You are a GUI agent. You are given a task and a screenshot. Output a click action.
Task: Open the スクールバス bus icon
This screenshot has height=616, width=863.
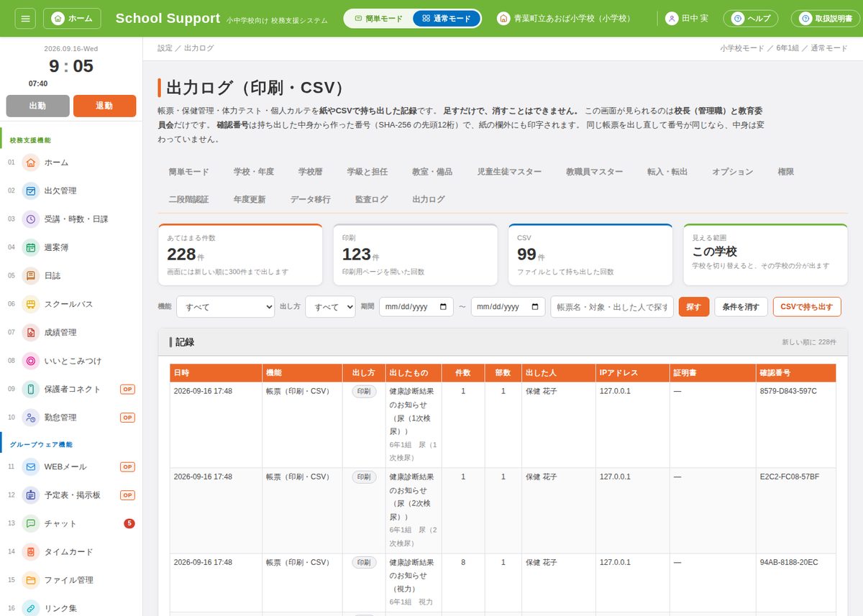pos(31,304)
